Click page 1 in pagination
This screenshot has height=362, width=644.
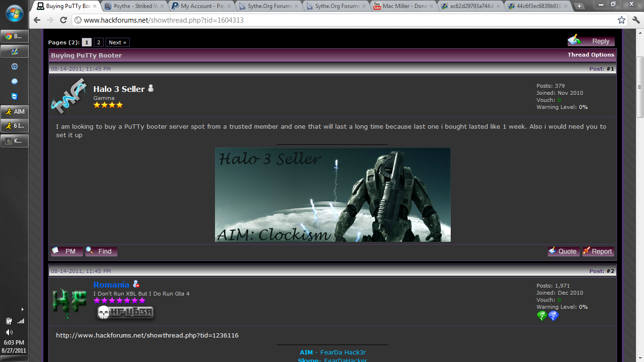[87, 42]
